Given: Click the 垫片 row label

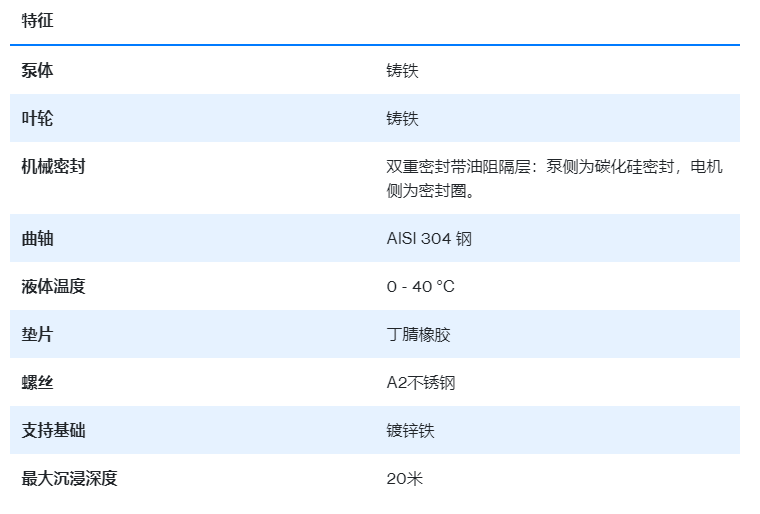Looking at the screenshot, I should (x=38, y=335).
